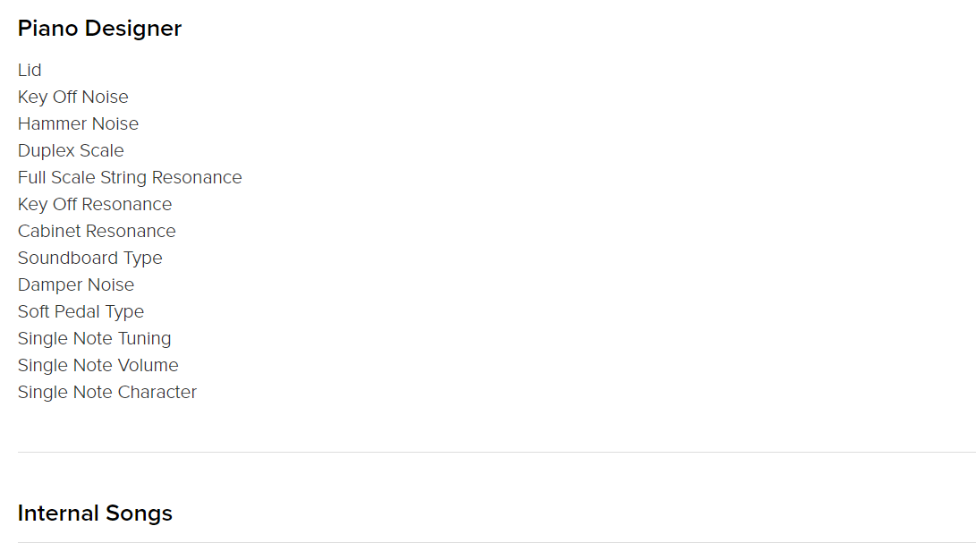Click the Piano Designer heading

[99, 28]
